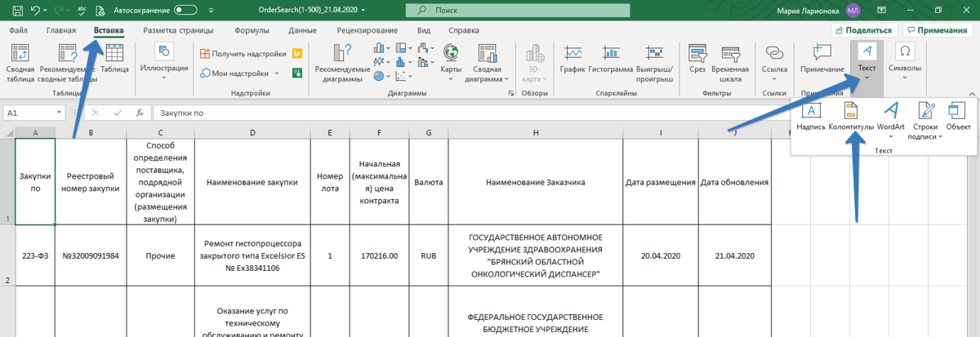Viewport: 980px width, 337px height.
Task: Select cell with №32009091984
Action: coord(91,255)
